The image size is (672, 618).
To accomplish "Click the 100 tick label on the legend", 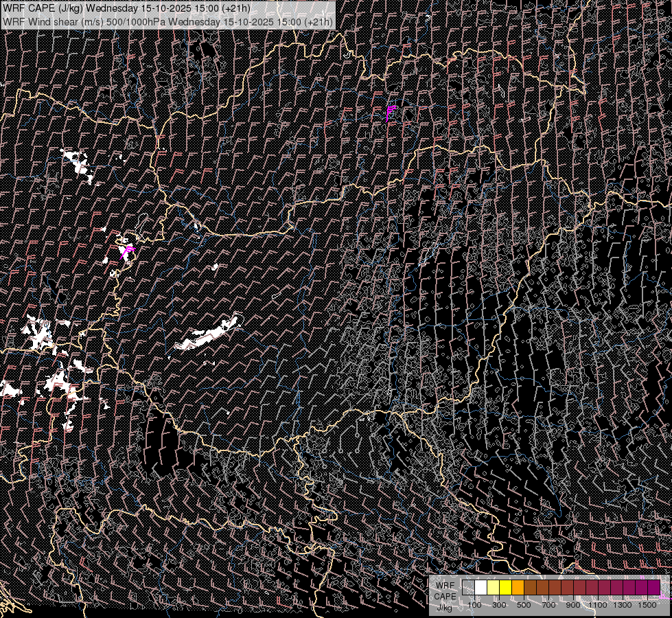I will pos(474,605).
